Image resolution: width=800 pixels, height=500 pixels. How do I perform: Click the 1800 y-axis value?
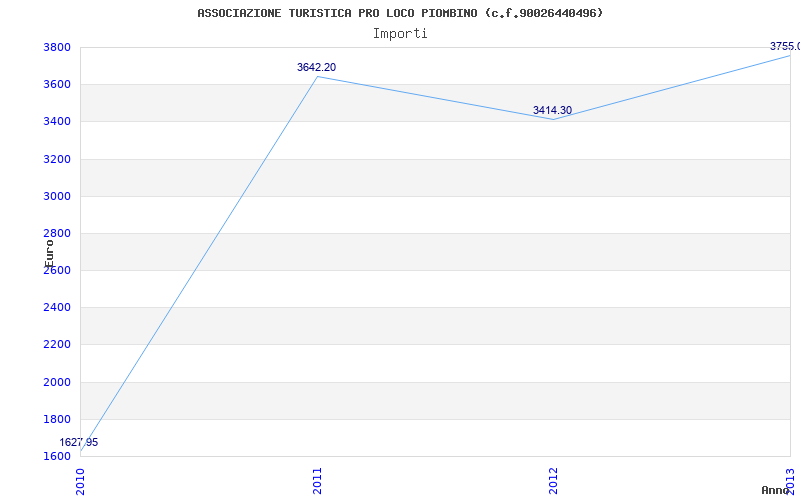55,419
